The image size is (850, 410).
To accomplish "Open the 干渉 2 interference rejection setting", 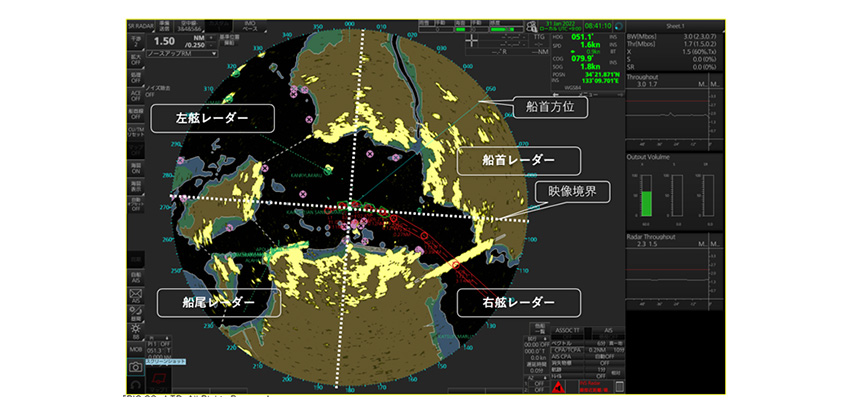I will pos(136,41).
